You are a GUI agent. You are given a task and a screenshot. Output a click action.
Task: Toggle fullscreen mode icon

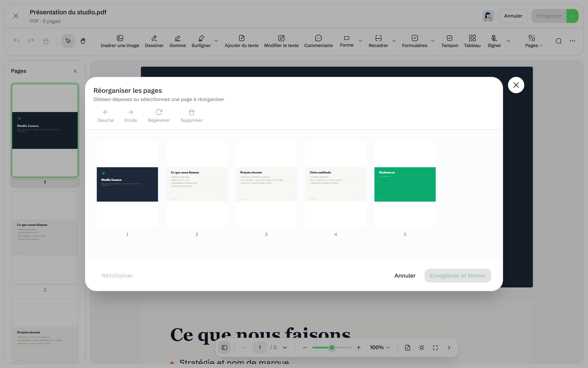click(435, 348)
